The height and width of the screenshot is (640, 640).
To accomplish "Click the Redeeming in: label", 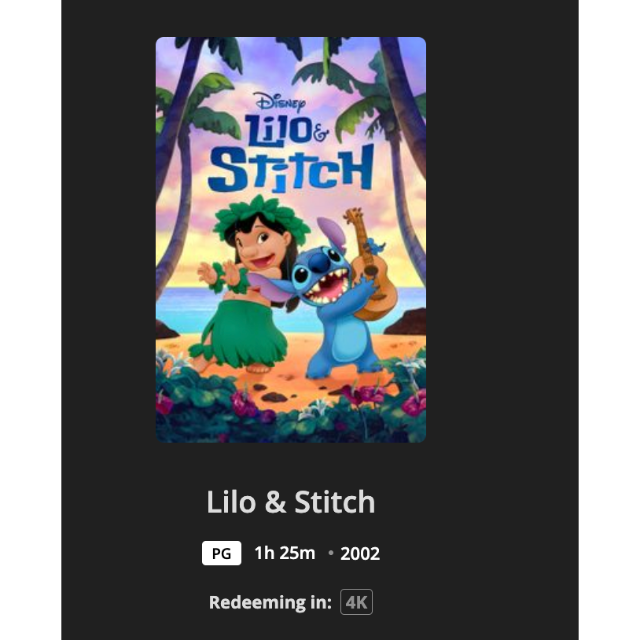I will coord(270,602).
